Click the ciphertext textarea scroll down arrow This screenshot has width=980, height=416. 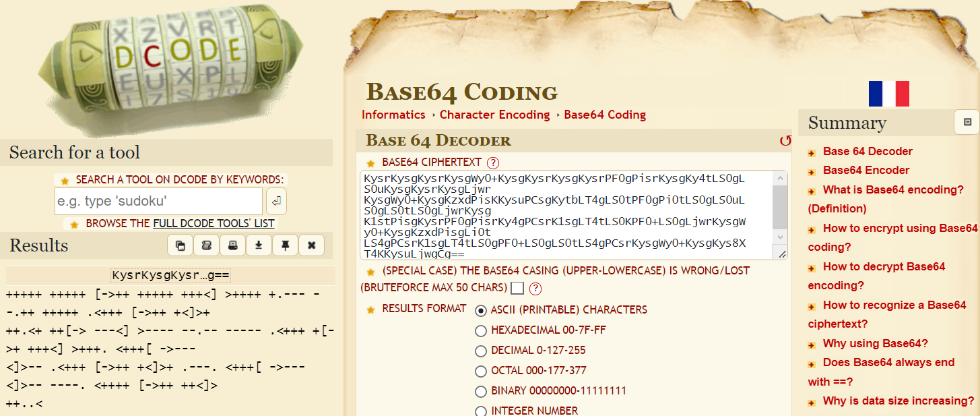pos(779,238)
